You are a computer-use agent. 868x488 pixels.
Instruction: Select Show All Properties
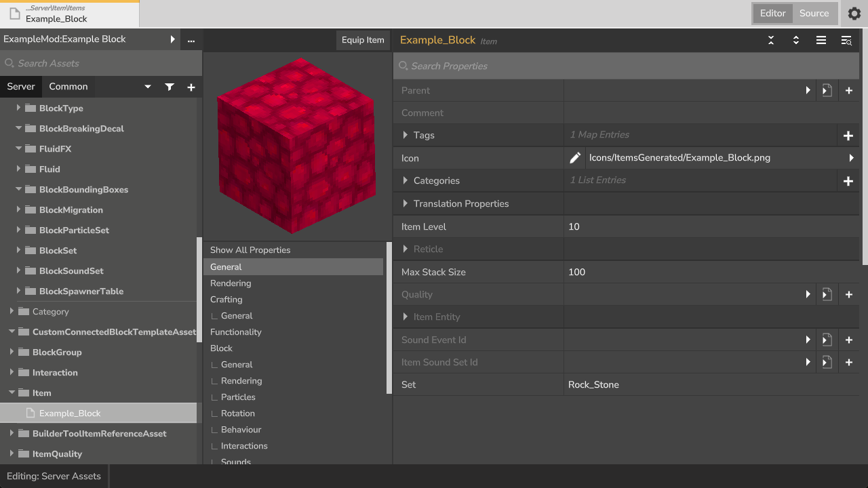point(250,250)
